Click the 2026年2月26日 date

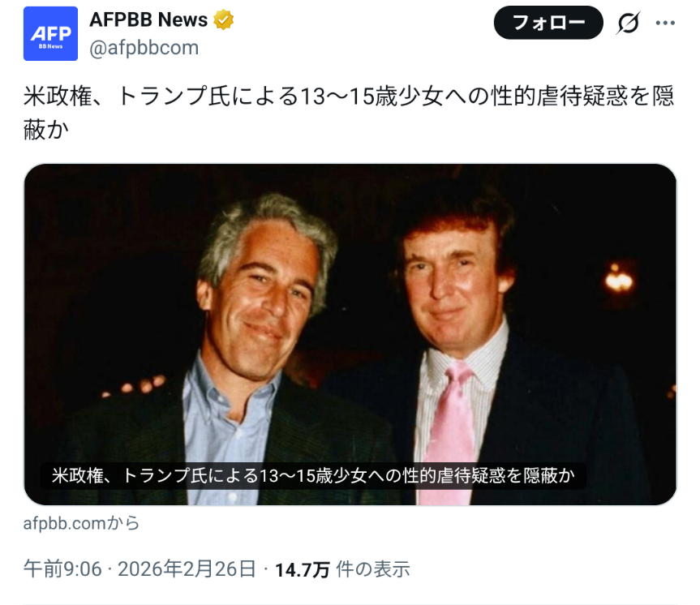click(187, 569)
